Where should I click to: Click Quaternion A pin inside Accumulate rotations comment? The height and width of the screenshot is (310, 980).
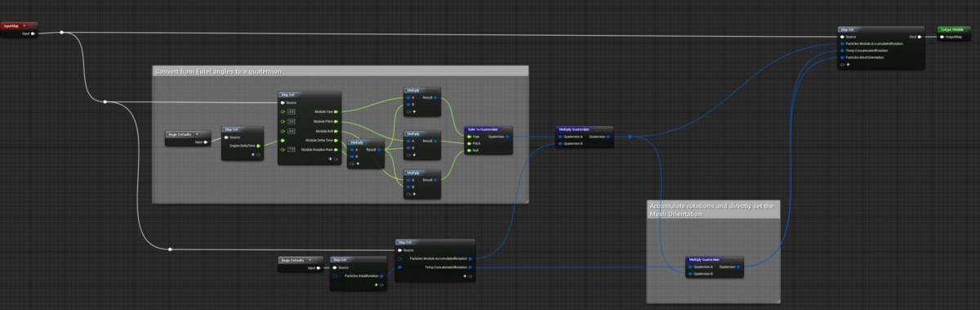tap(691, 267)
